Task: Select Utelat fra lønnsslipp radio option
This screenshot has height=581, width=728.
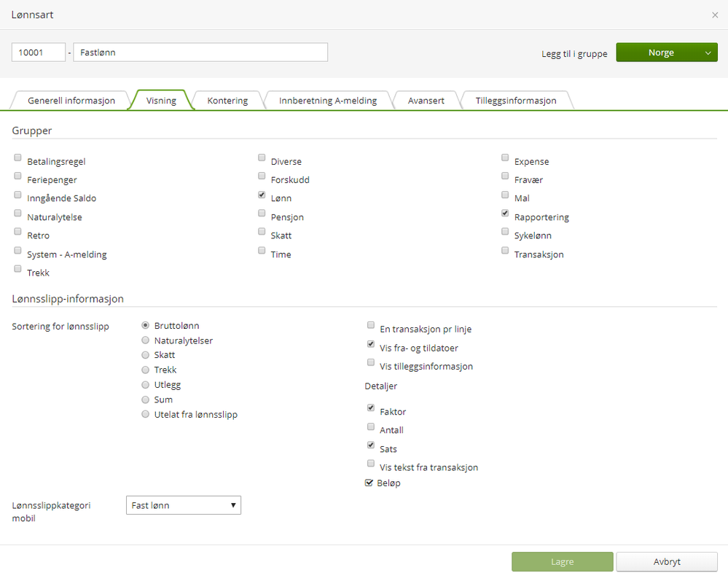Action: (x=145, y=414)
